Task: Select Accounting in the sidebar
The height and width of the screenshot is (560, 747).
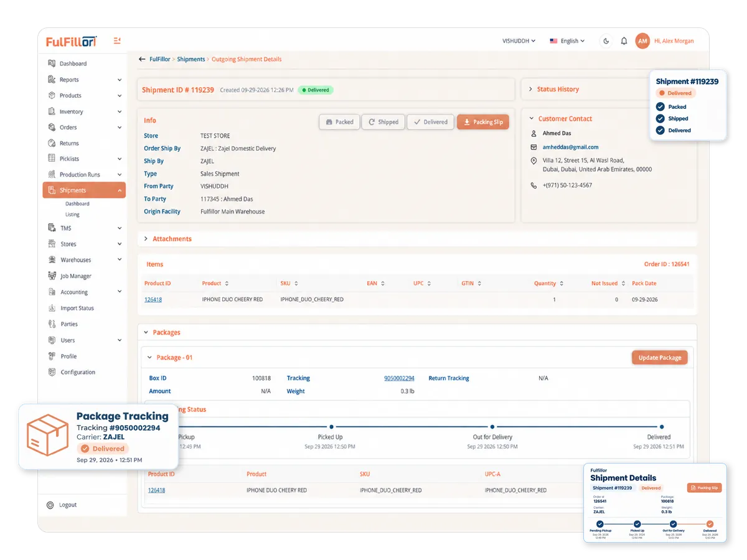Action: 74,292
